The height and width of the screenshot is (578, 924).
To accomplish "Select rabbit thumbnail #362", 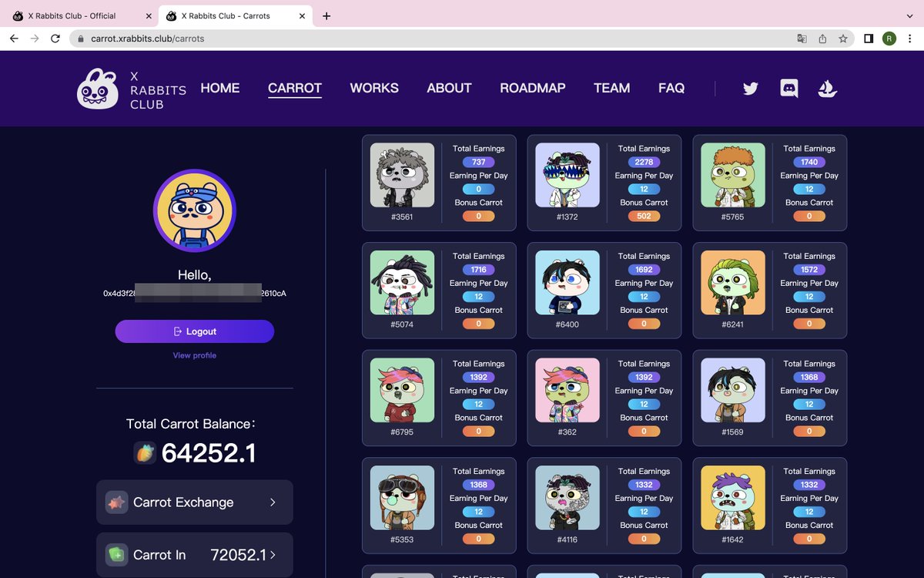I will click(x=567, y=390).
